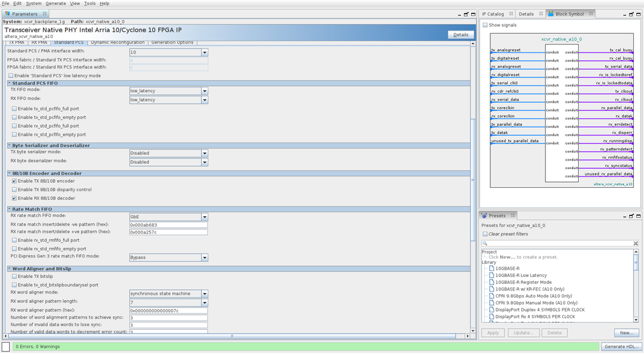The image size is (644, 353).
Task: Open the Tools menu
Action: (x=90, y=3)
